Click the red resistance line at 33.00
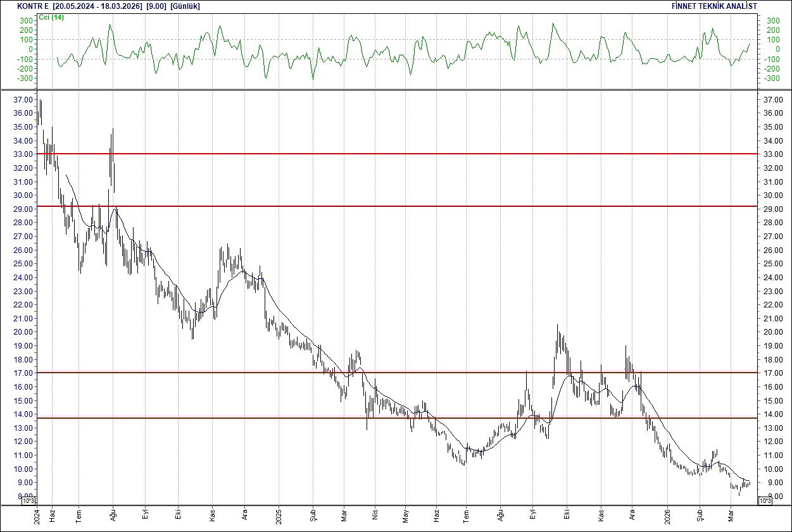The width and height of the screenshot is (792, 532). tap(380, 154)
